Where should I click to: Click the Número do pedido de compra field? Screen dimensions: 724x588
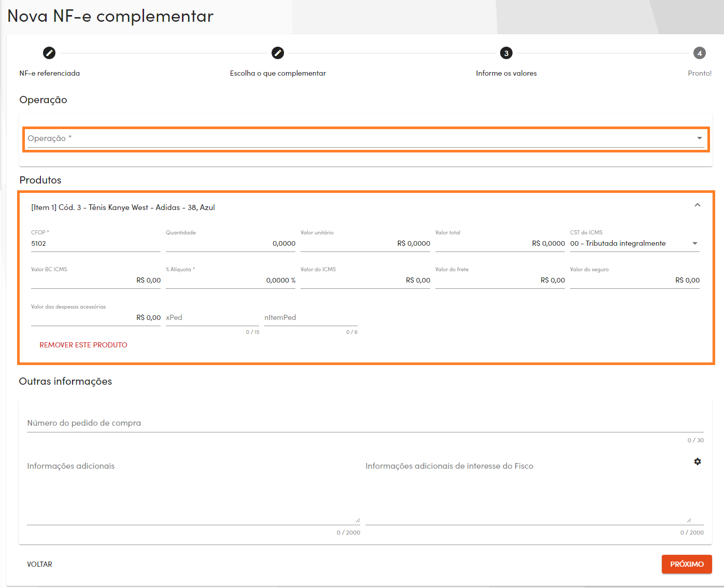pos(365,423)
